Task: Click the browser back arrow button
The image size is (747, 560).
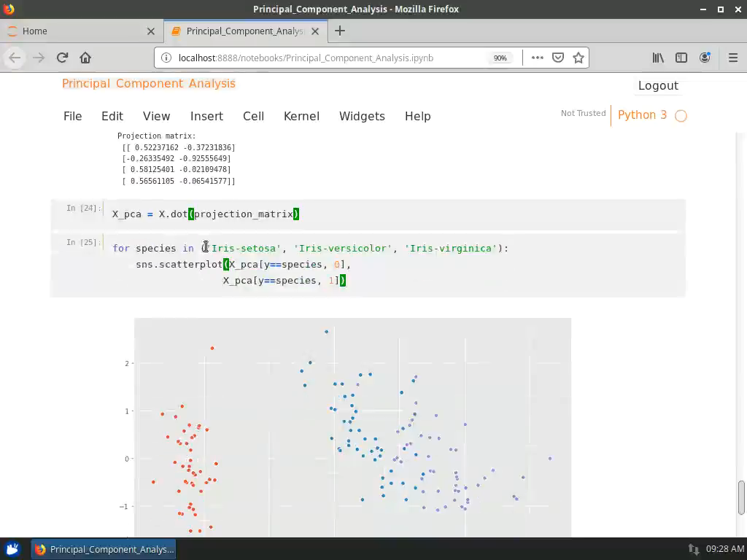Action: pyautogui.click(x=15, y=58)
